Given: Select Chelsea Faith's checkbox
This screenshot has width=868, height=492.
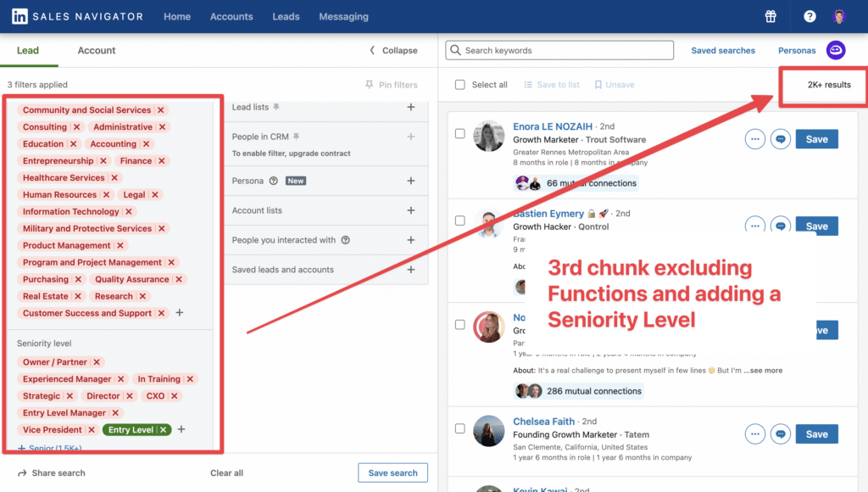Looking at the screenshot, I should pos(460,428).
